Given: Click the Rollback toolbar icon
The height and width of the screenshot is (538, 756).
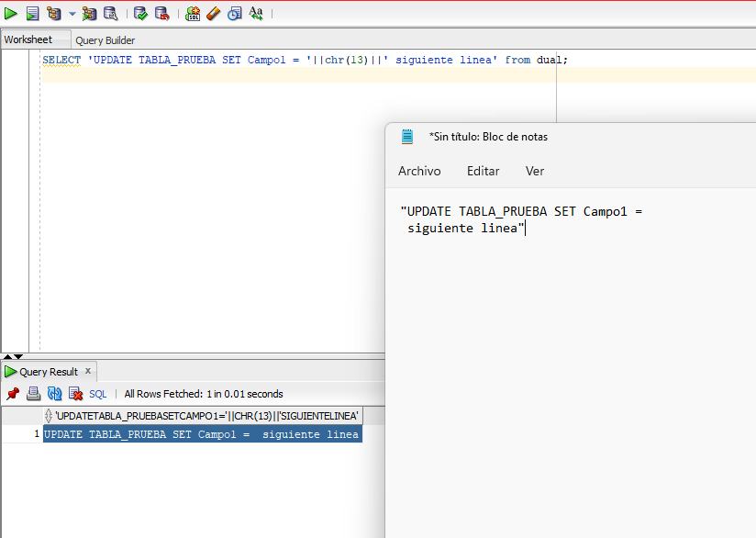Looking at the screenshot, I should pos(161,13).
